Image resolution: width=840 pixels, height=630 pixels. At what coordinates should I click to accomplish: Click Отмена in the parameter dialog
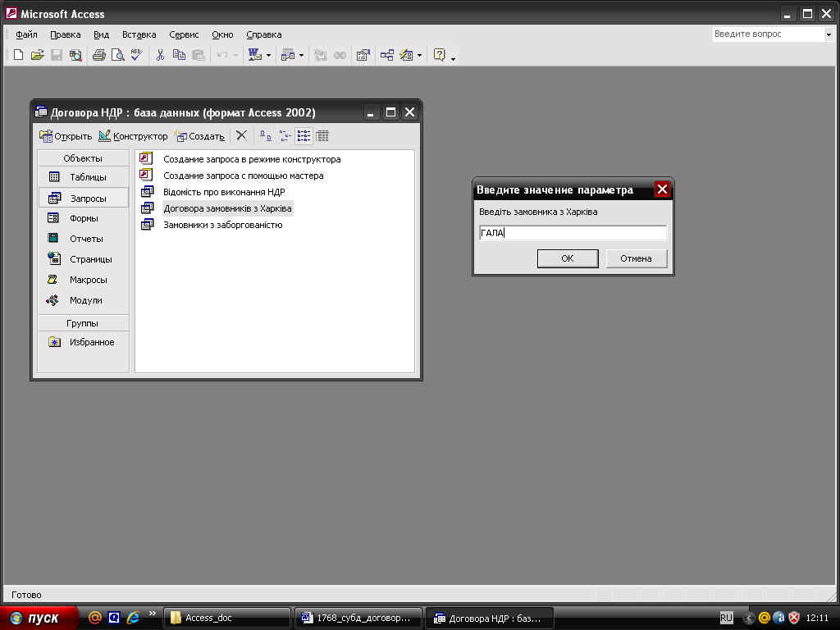(636, 258)
